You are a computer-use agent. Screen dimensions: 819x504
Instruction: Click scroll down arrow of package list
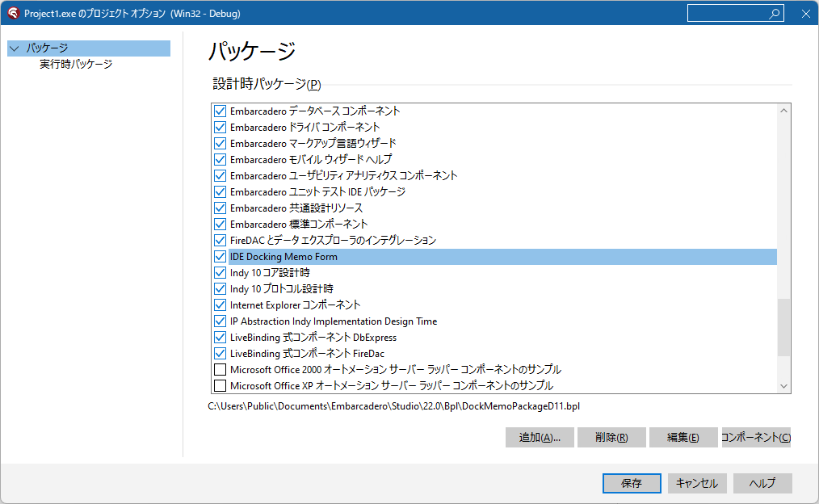783,387
